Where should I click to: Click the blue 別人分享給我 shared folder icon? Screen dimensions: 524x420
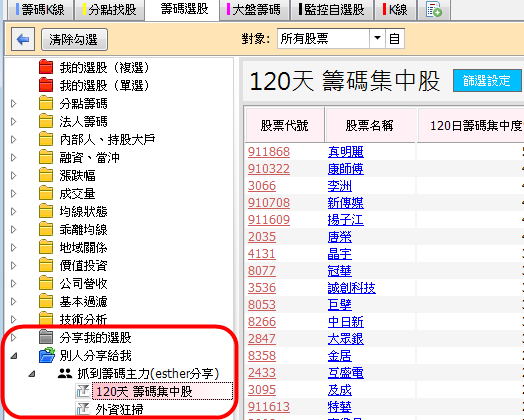point(47,355)
